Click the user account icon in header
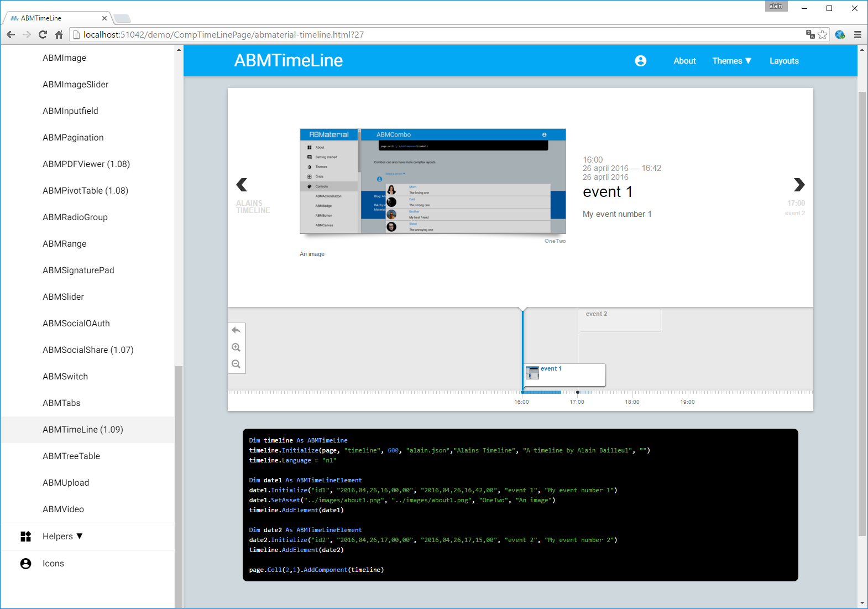The image size is (868, 609). click(640, 61)
